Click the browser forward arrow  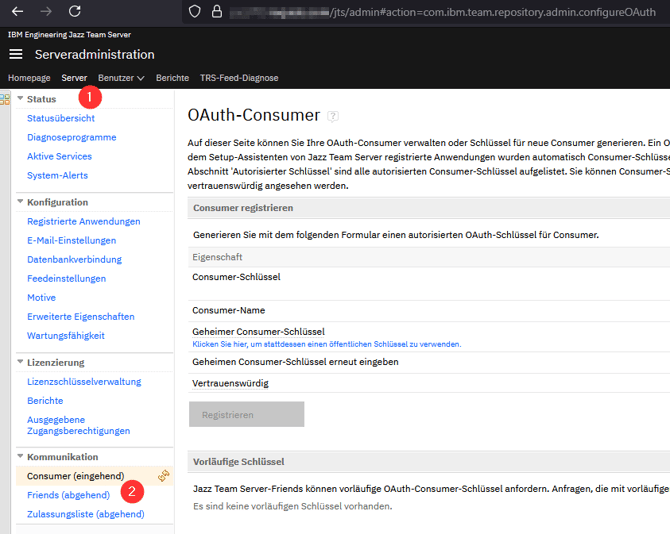pos(45,11)
